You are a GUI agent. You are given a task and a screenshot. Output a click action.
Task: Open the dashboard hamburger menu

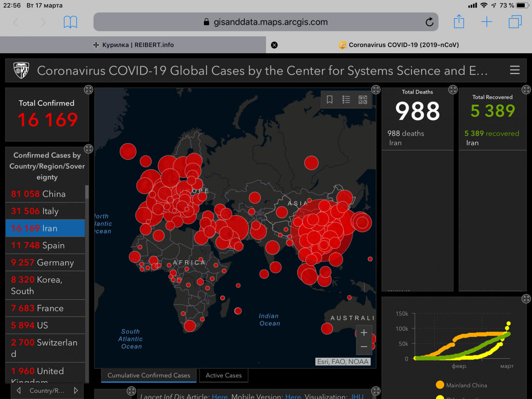tap(515, 70)
